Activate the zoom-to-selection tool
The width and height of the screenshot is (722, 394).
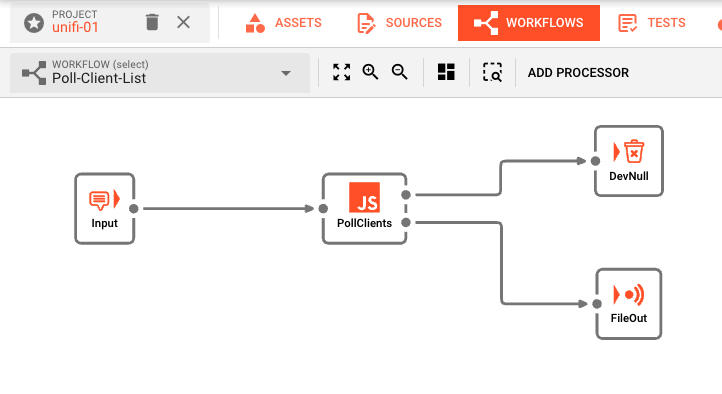click(x=492, y=72)
